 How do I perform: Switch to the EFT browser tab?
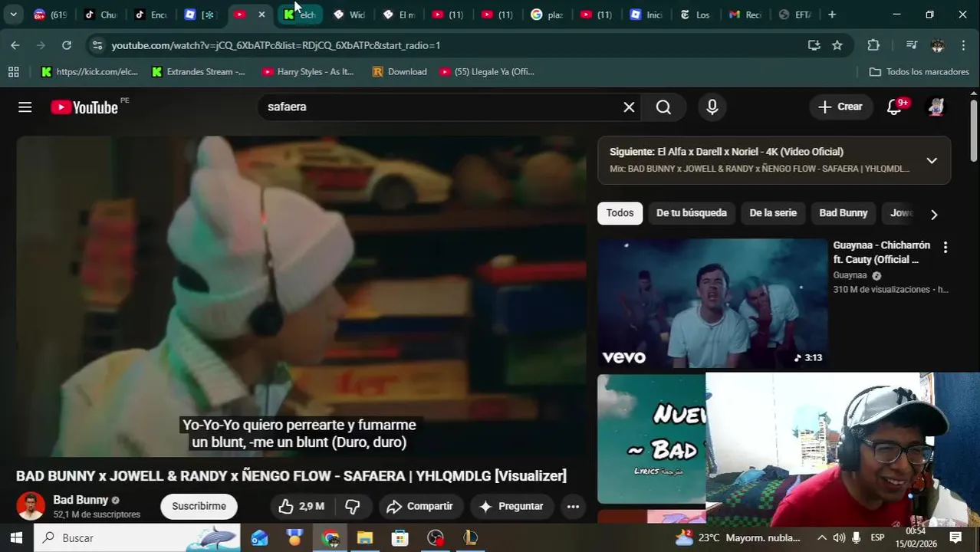794,15
